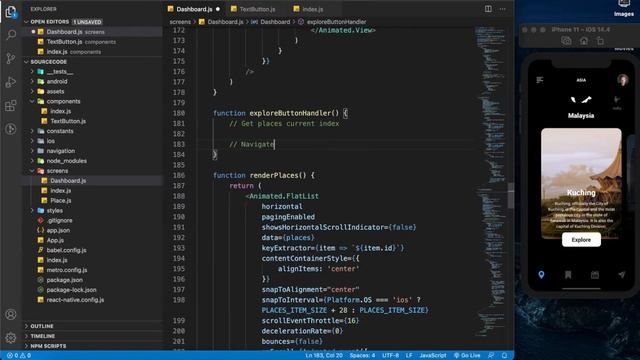Image resolution: width=640 pixels, height=360 pixels.
Task: Tap the bookmark tab in phone app
Action: (568, 275)
